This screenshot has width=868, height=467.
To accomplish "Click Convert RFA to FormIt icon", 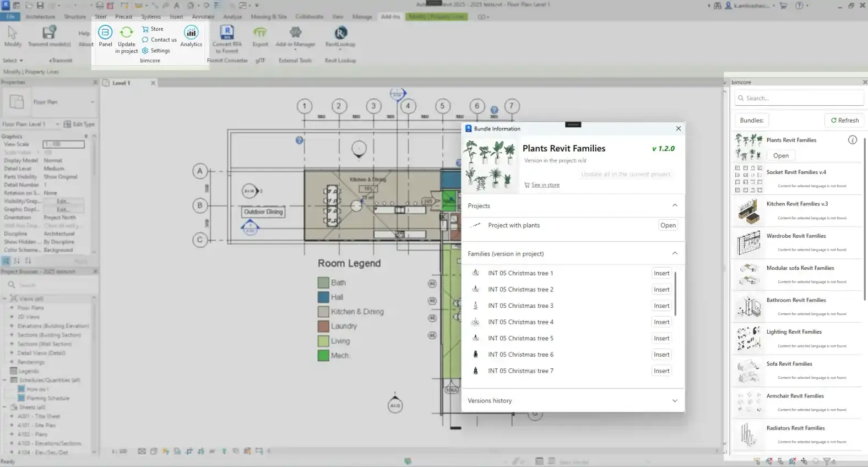I will pos(227,32).
